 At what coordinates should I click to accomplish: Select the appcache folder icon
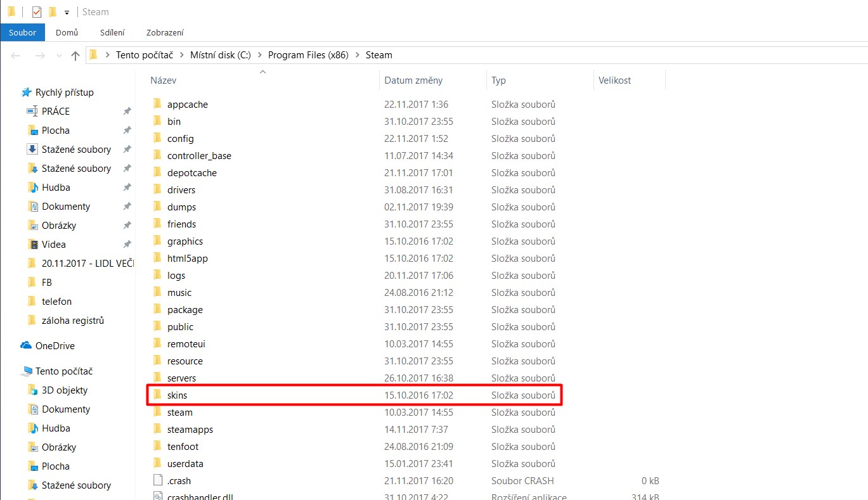point(158,105)
